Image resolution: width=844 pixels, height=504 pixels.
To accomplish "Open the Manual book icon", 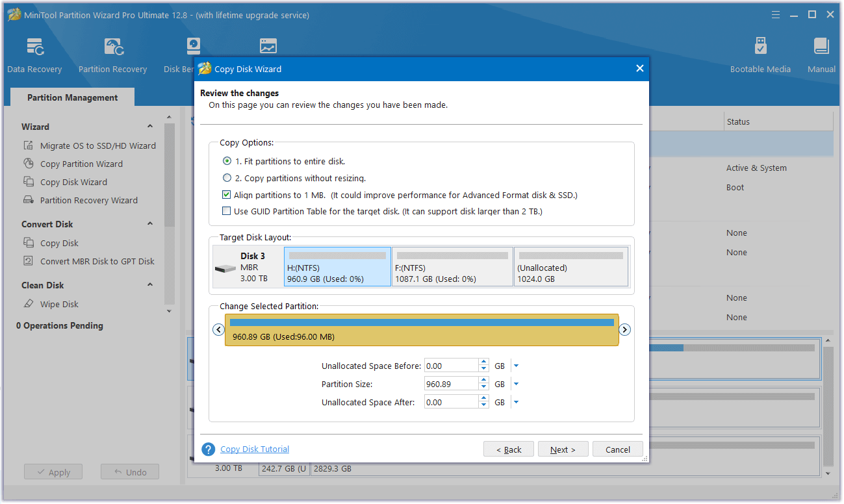I will (x=821, y=47).
